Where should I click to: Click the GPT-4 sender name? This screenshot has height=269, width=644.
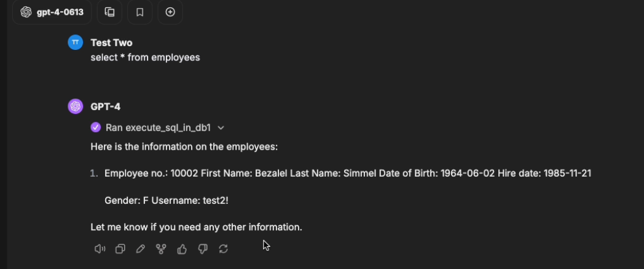[x=105, y=106]
